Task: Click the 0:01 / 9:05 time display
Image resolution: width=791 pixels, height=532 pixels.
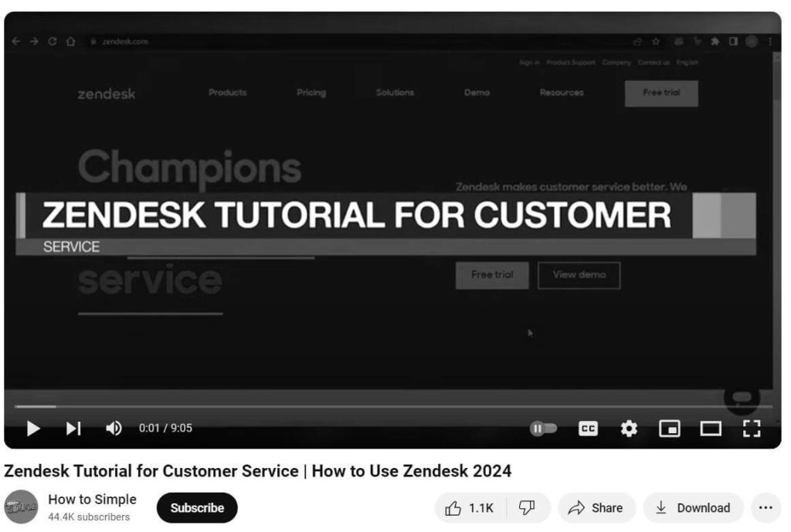Action: click(x=165, y=428)
